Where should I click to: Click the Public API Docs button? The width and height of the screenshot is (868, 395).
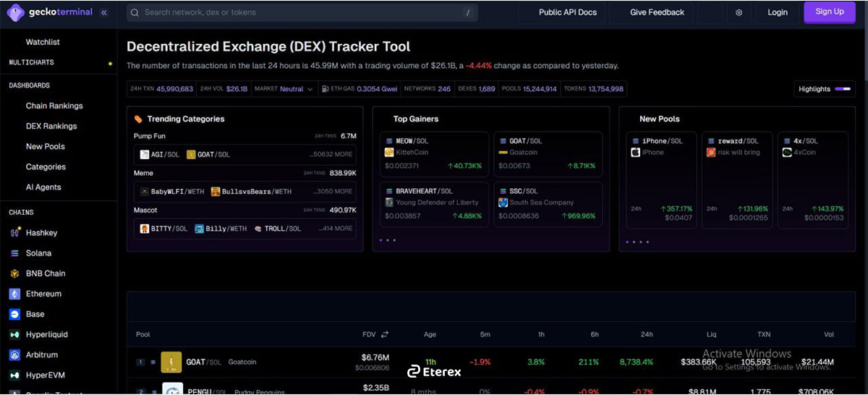(x=568, y=12)
